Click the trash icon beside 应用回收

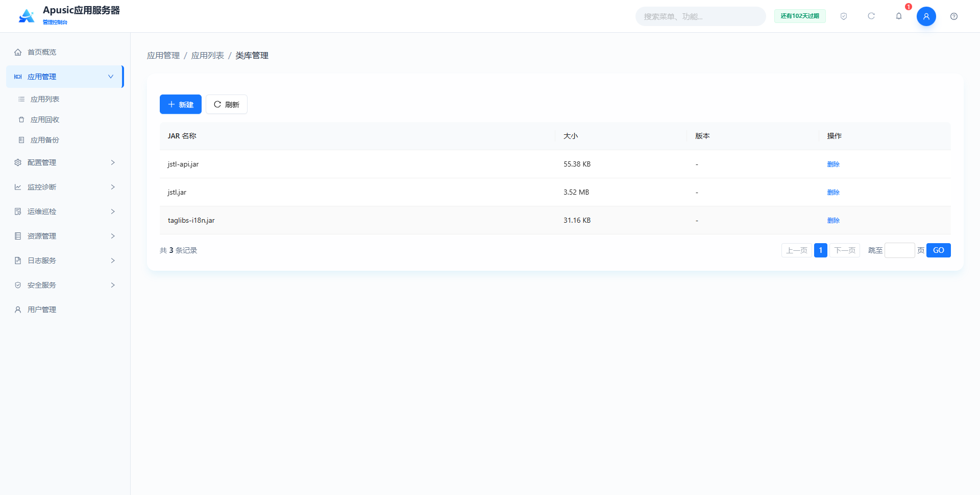21,120
